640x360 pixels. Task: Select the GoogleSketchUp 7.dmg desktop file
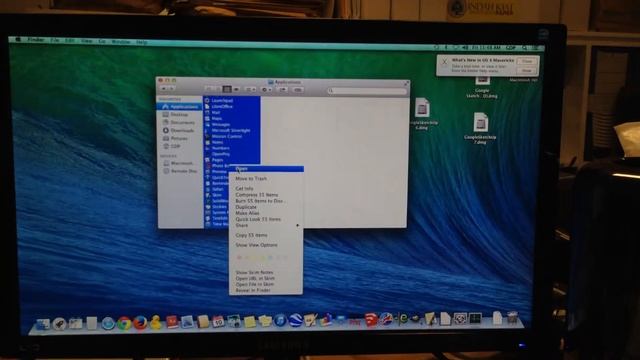[x=480, y=128]
